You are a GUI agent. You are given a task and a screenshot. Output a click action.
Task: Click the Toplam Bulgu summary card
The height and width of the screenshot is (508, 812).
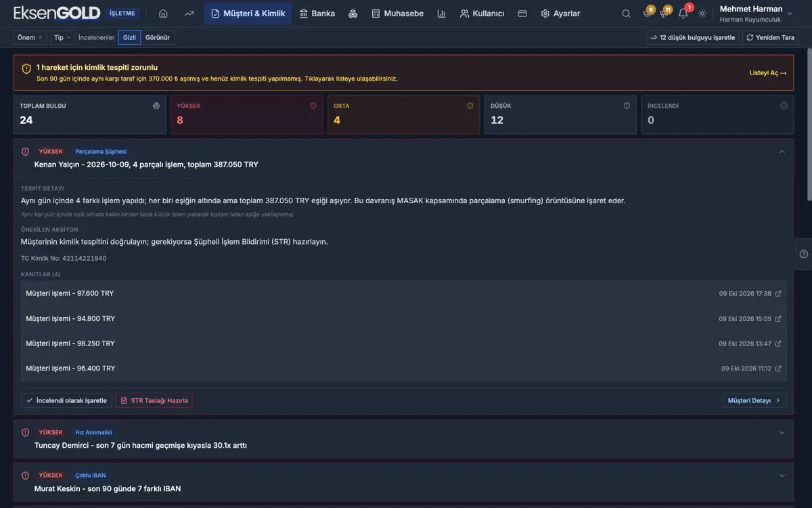pos(90,114)
